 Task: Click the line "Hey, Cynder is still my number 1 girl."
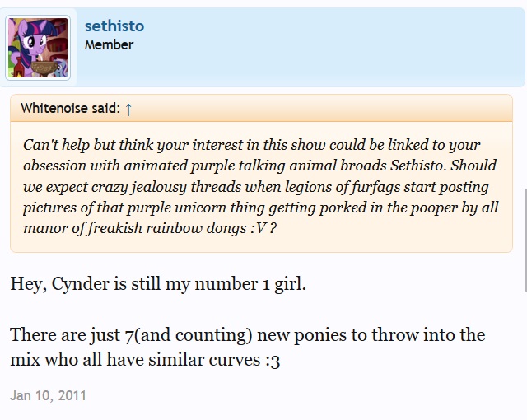pos(157,284)
